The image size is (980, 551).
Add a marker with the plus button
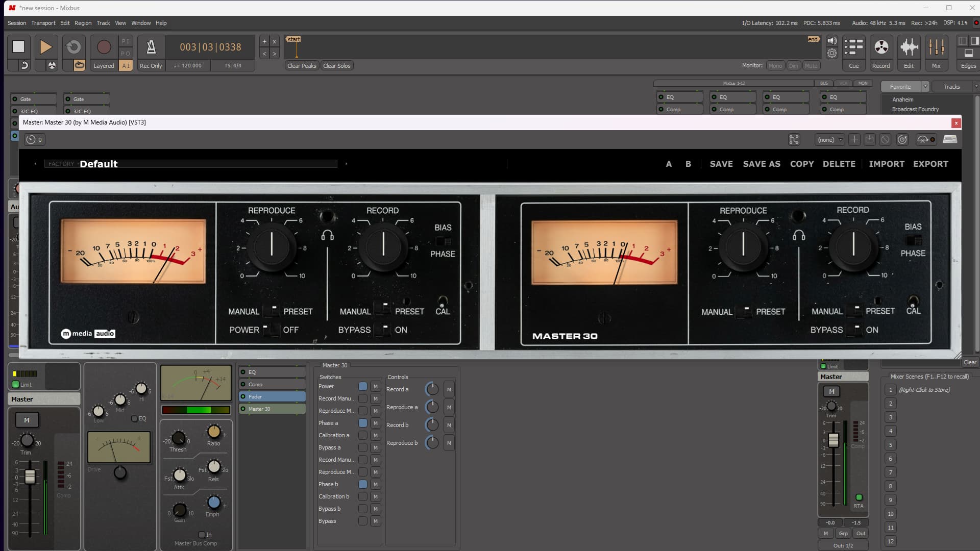point(264,41)
